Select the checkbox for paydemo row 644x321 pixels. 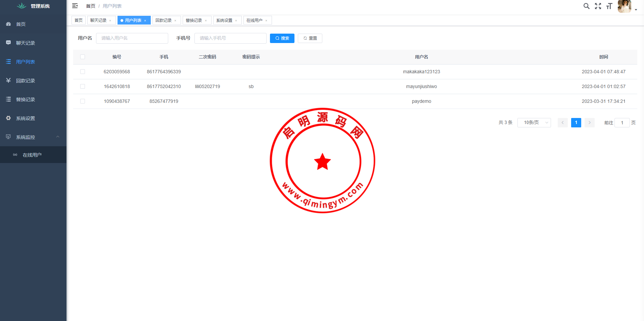(x=83, y=101)
